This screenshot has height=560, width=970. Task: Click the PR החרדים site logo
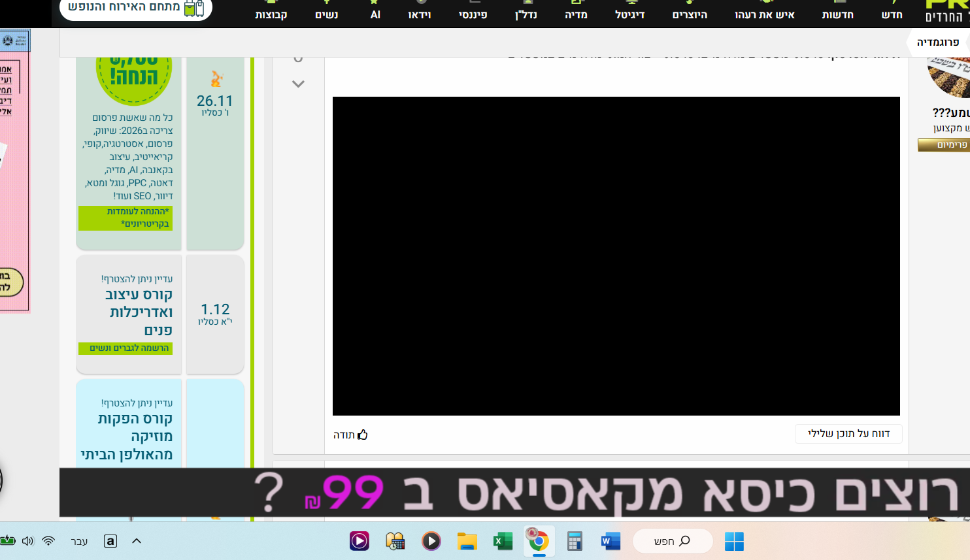948,12
